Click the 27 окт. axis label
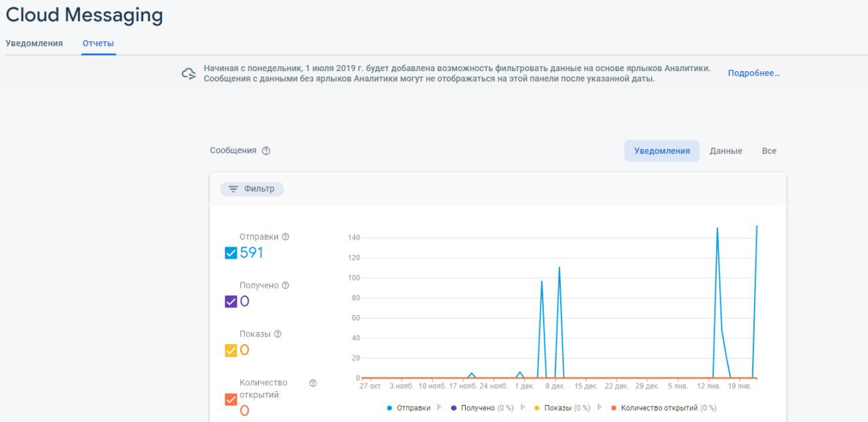 pos(371,386)
